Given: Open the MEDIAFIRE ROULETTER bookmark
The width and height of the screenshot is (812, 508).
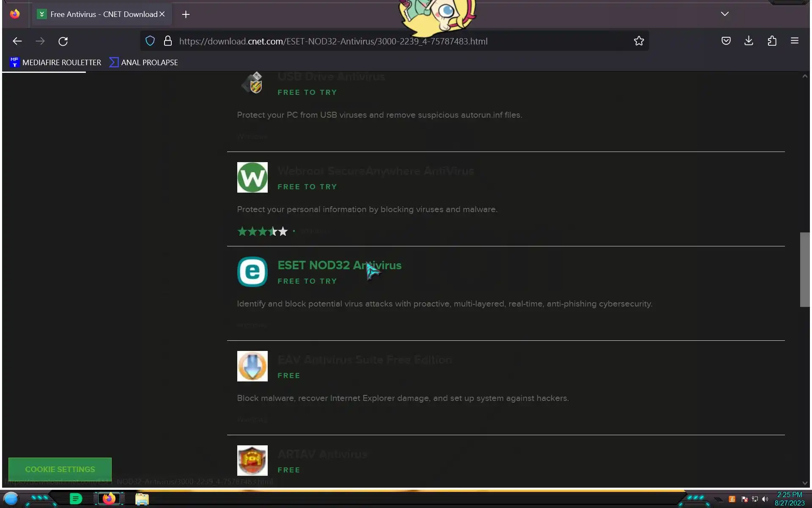Looking at the screenshot, I should point(55,63).
